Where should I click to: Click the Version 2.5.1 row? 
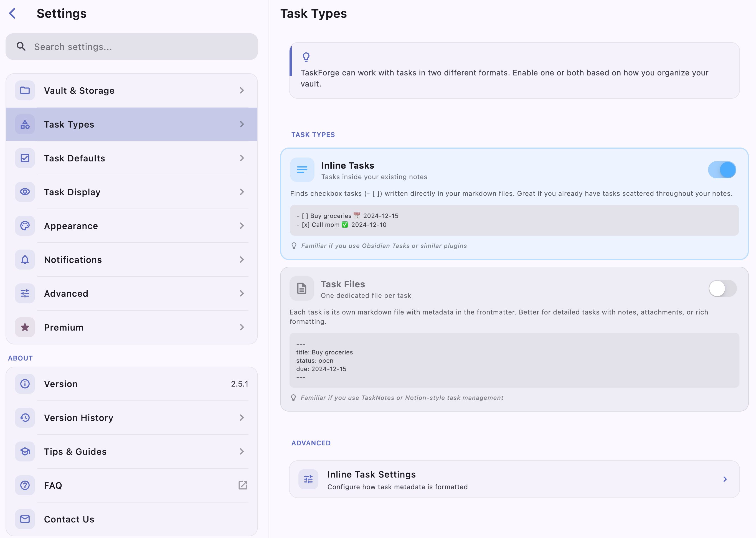[x=131, y=384]
